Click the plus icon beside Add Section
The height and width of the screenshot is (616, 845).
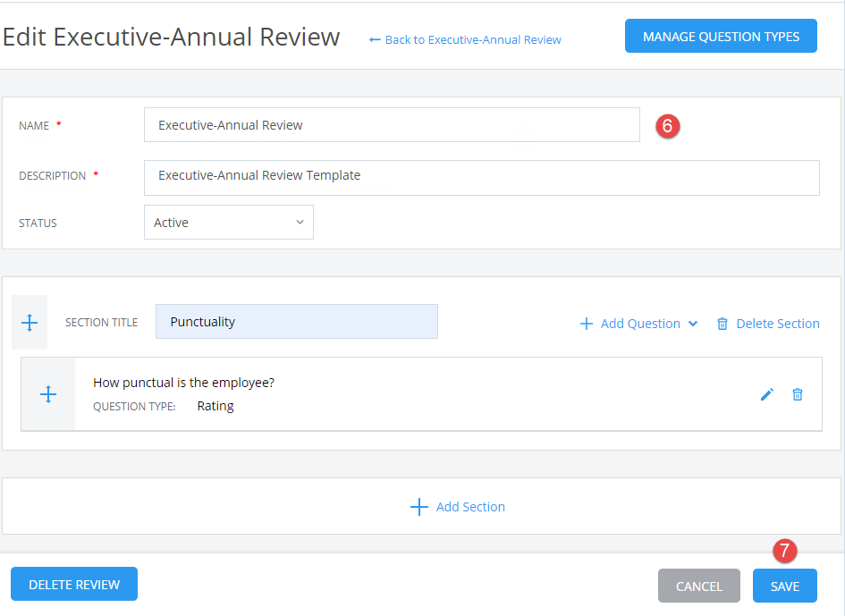pyautogui.click(x=418, y=507)
